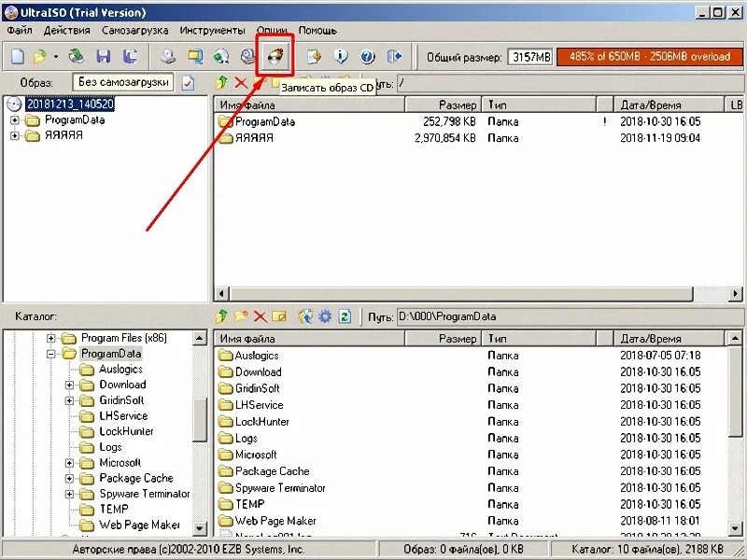747x560 pixels.
Task: Collapse ProgramData node in catalog tree
Action: tap(51, 354)
